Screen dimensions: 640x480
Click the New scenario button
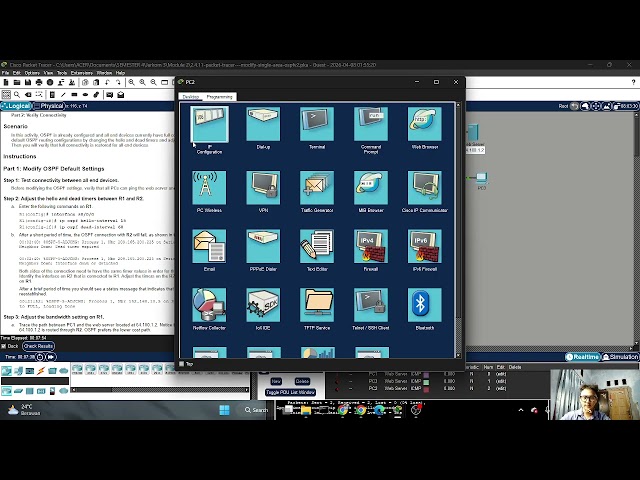[276, 381]
